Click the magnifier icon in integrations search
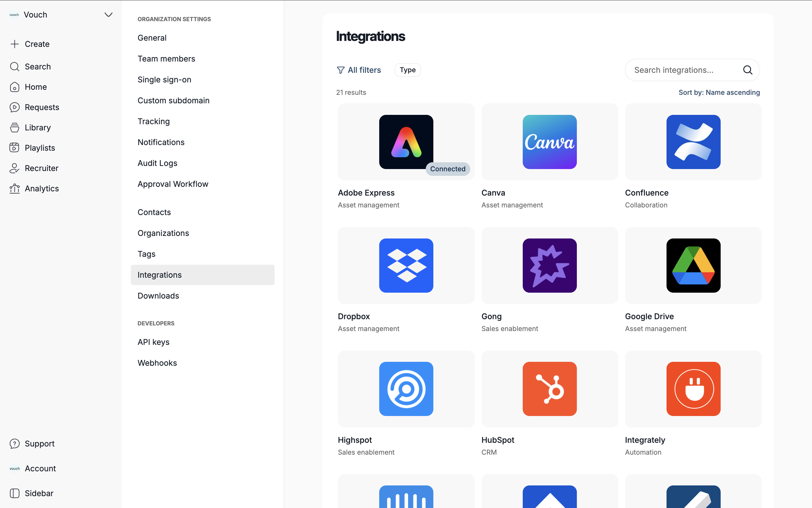This screenshot has width=812, height=508. click(x=748, y=70)
